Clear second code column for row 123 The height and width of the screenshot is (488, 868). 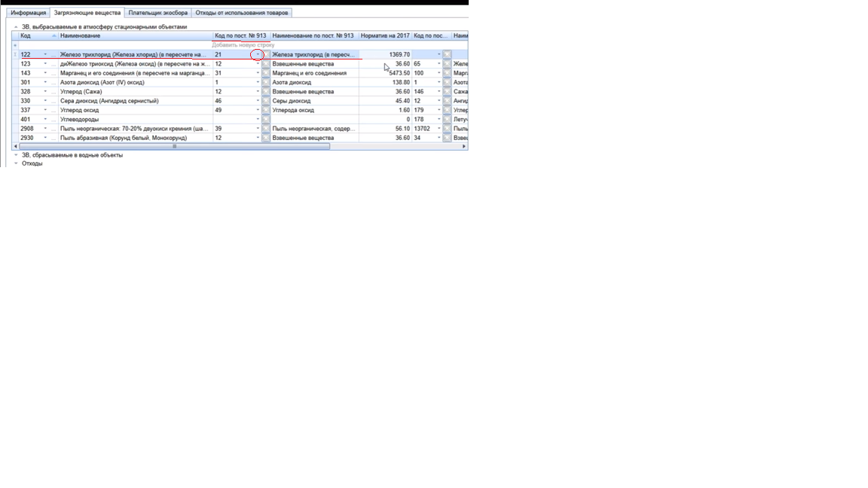pos(447,64)
